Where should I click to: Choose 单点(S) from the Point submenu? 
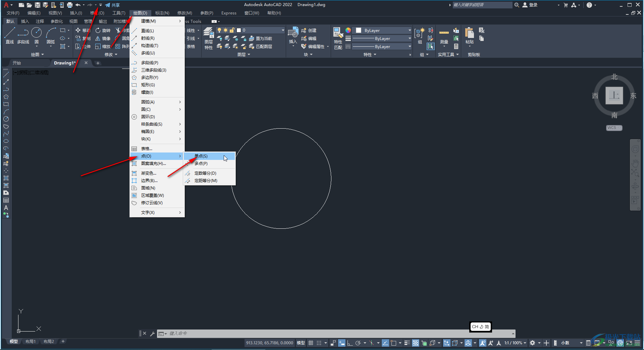coord(209,156)
